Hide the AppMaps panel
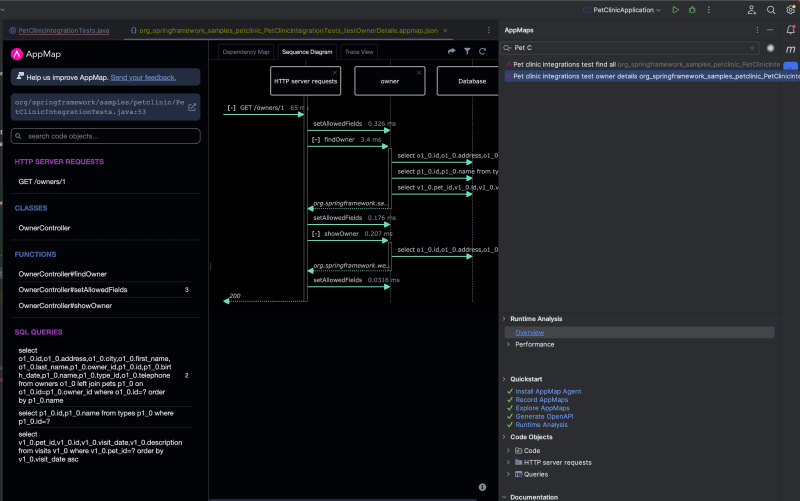 click(770, 30)
